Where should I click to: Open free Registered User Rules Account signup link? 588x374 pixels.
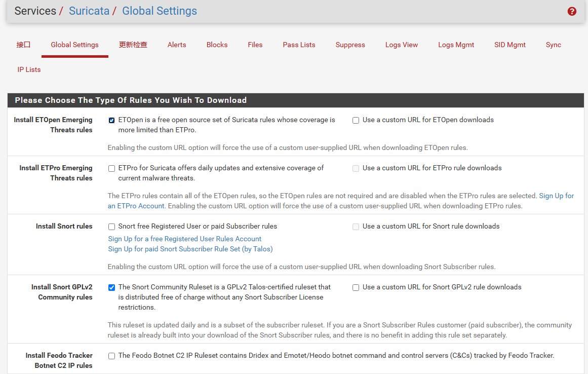[x=184, y=238]
